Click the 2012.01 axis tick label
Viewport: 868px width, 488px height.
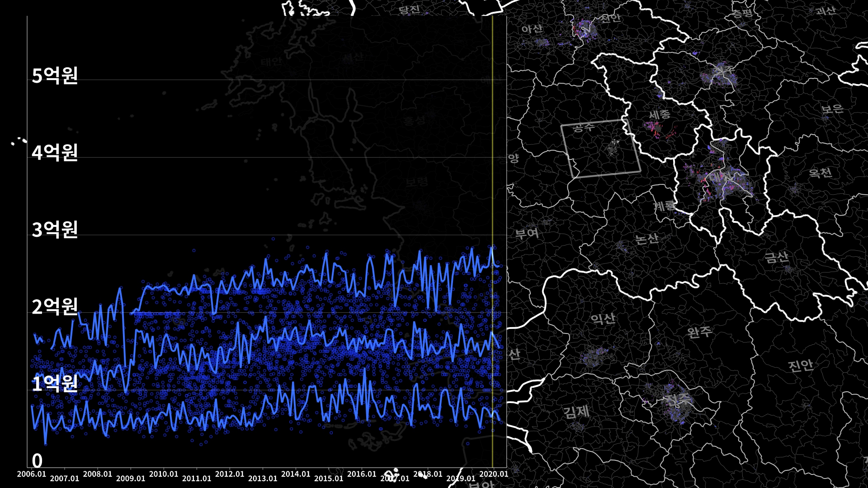coord(230,474)
